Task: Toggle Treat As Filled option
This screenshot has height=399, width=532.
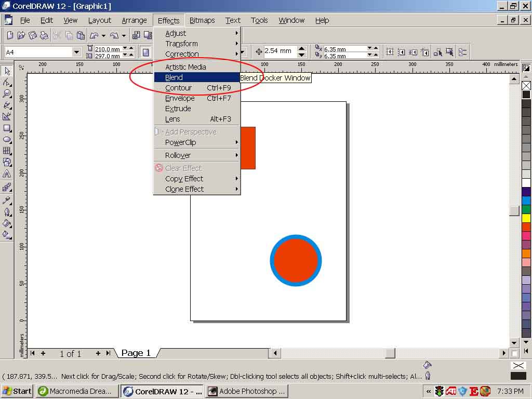Action: click(449, 52)
